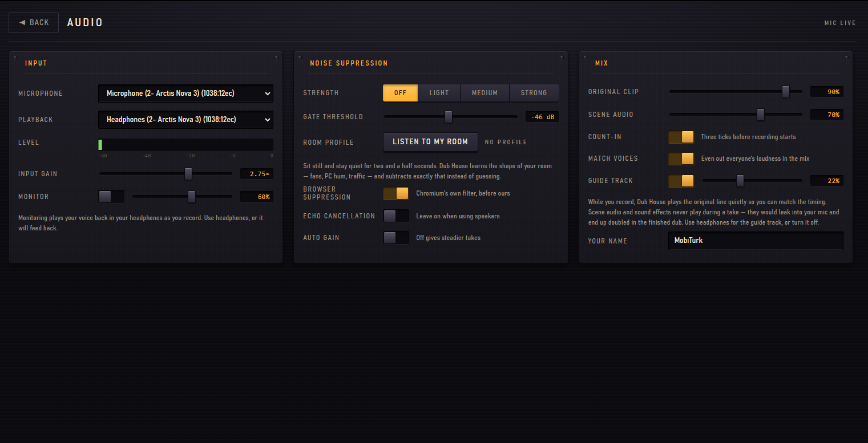The height and width of the screenshot is (443, 868).
Task: Click the 'Three ticks before recording starts' hint
Action: click(748, 137)
